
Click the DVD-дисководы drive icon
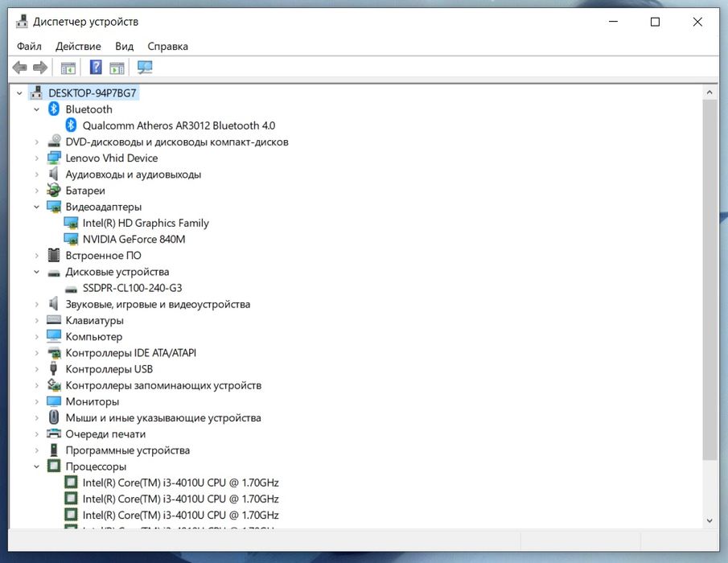[54, 141]
